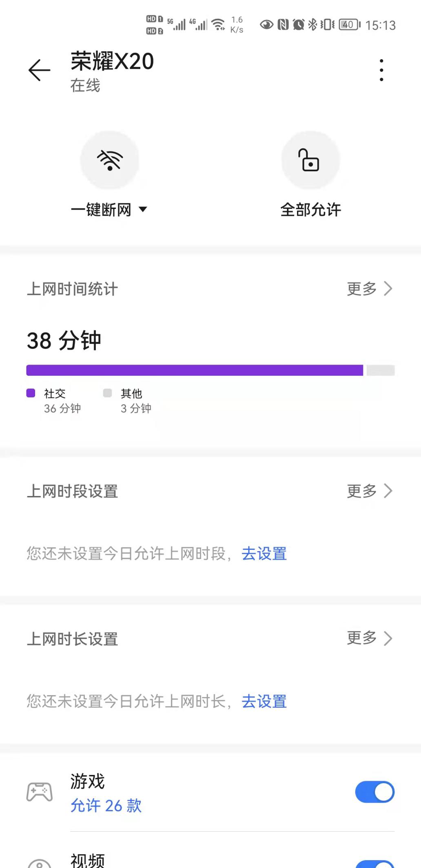This screenshot has height=868, width=421.
Task: Tap the Wi-Fi disconnect icon
Action: 110,159
